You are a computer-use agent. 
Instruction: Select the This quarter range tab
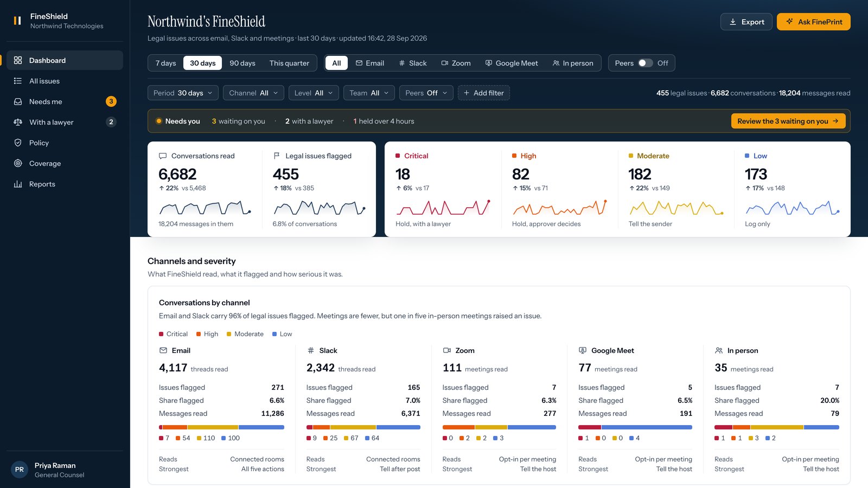tap(289, 63)
